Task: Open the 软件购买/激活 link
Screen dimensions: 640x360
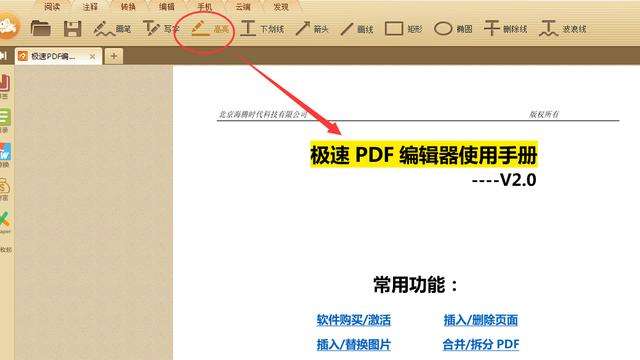Action: 353,320
